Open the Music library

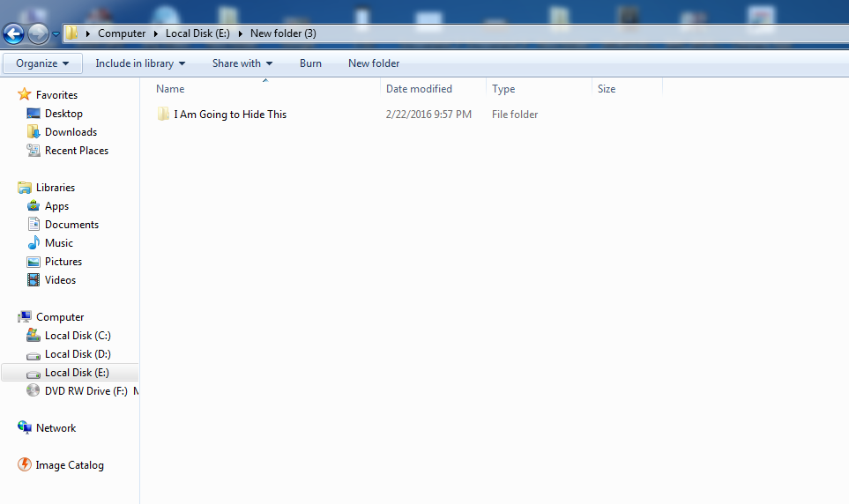pyautogui.click(x=58, y=243)
